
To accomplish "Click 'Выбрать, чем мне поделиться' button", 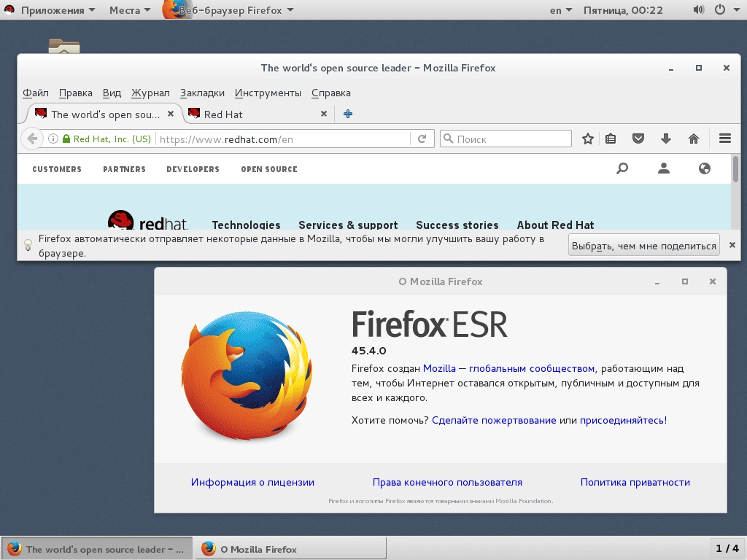I will (643, 246).
